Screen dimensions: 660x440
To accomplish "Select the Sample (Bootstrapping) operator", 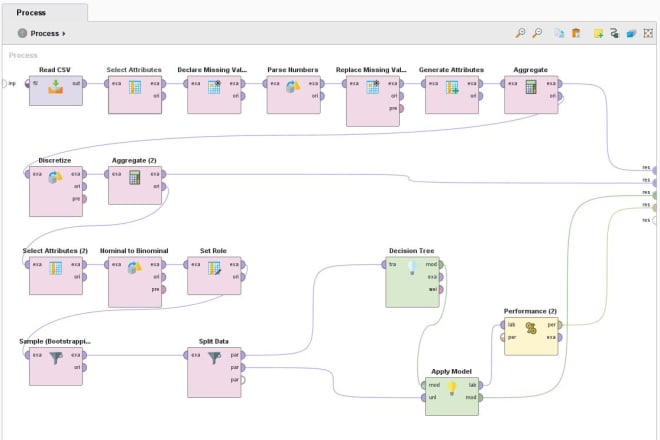I will [55, 360].
